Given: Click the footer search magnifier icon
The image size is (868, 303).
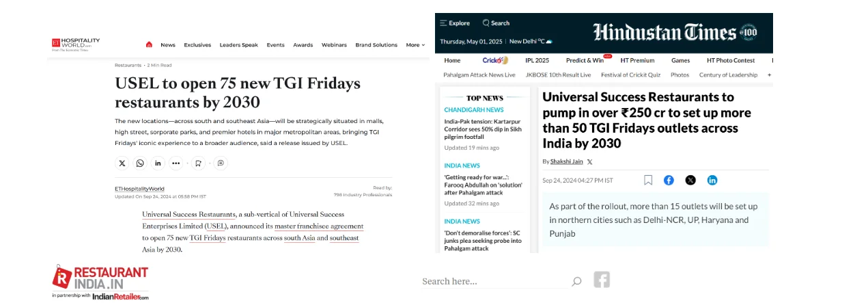Looking at the screenshot, I should [576, 281].
